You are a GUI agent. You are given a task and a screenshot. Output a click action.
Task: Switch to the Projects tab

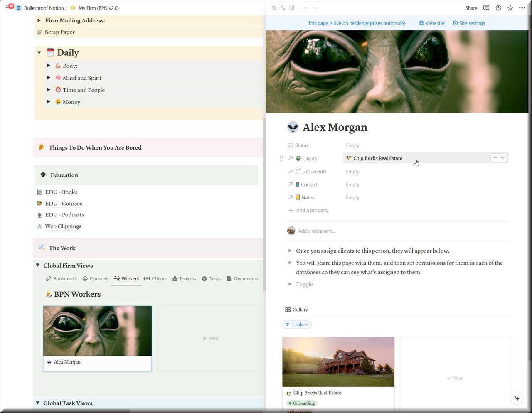[x=184, y=279]
